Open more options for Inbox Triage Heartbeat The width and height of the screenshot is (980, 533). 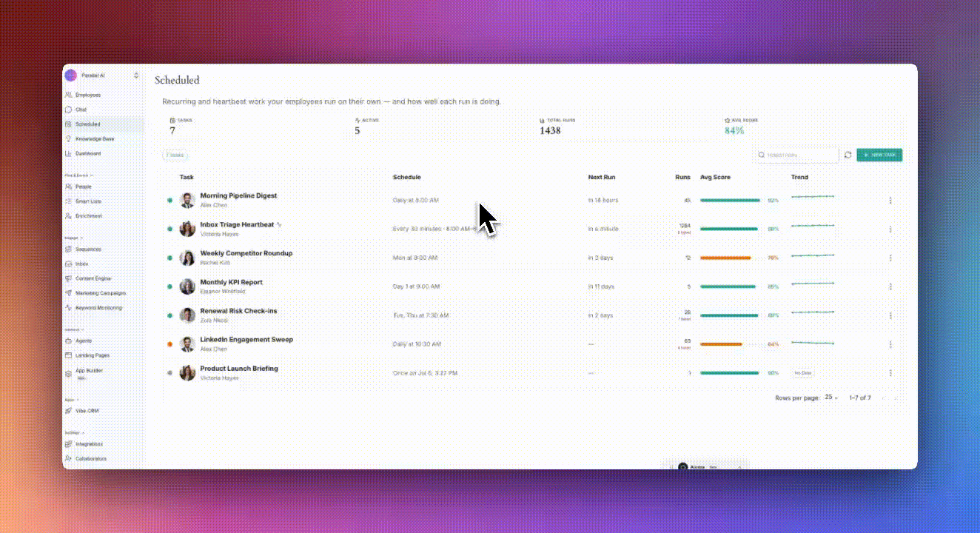pyautogui.click(x=890, y=229)
